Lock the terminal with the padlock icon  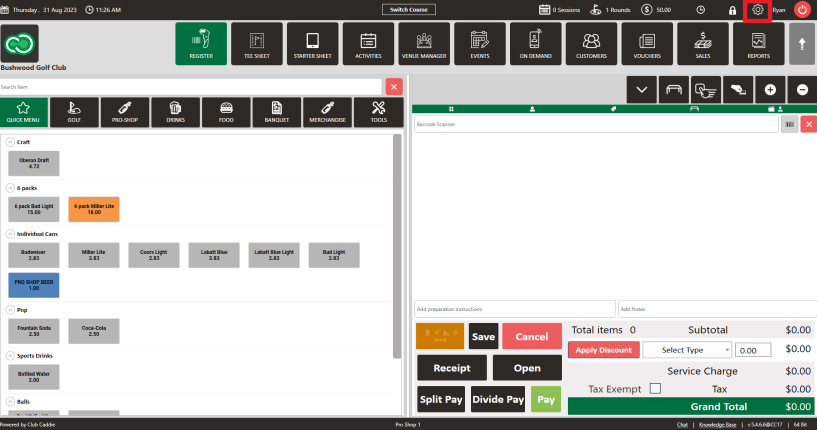[733, 10]
